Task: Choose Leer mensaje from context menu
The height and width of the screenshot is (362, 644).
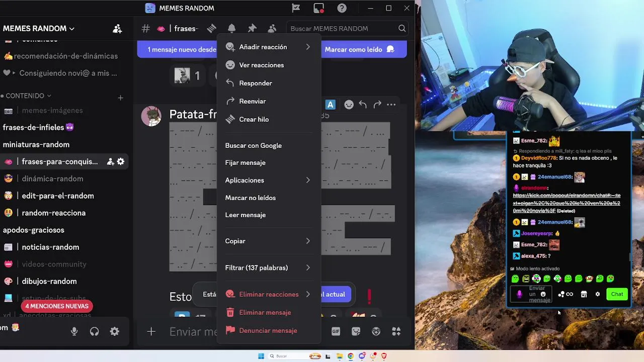Action: [x=269, y=215]
